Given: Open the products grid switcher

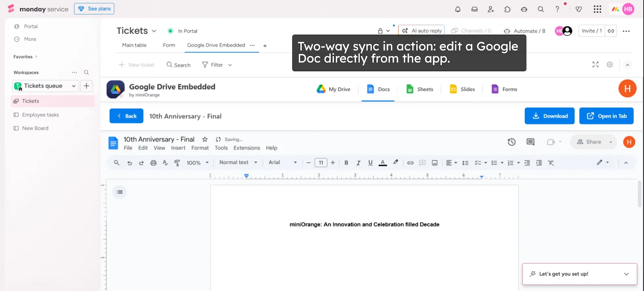Looking at the screenshot, I should [x=597, y=9].
